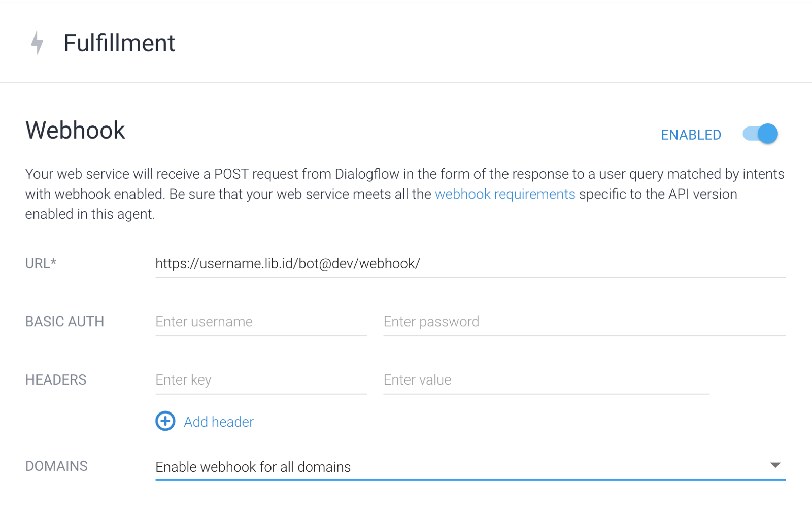Screen dimensions: 812x508
Task: Focus the webhook URL input field
Action: point(469,264)
